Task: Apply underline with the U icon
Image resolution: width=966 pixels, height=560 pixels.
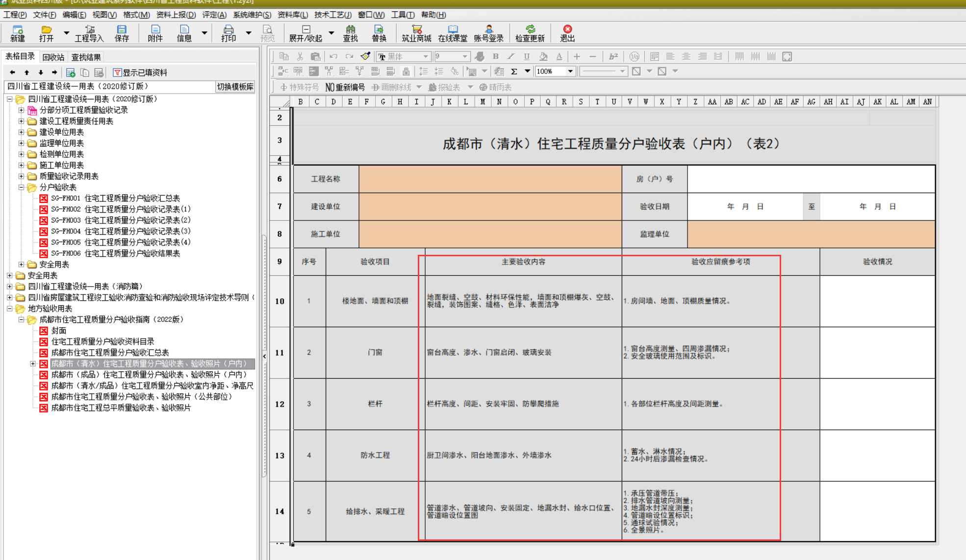Action: [527, 57]
